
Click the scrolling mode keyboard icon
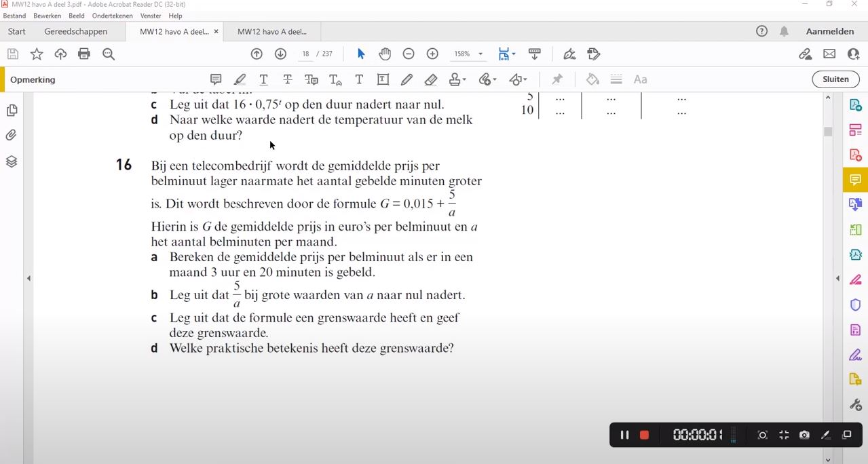(534, 54)
